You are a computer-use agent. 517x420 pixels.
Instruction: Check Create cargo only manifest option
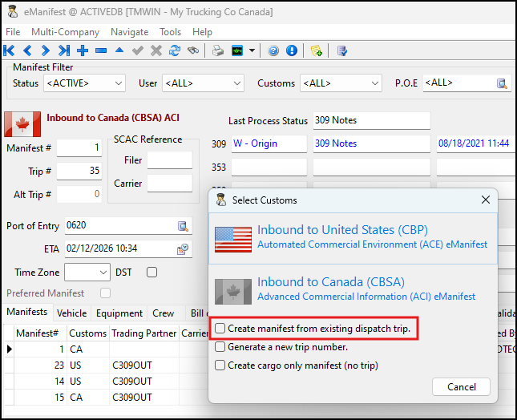[x=220, y=365]
